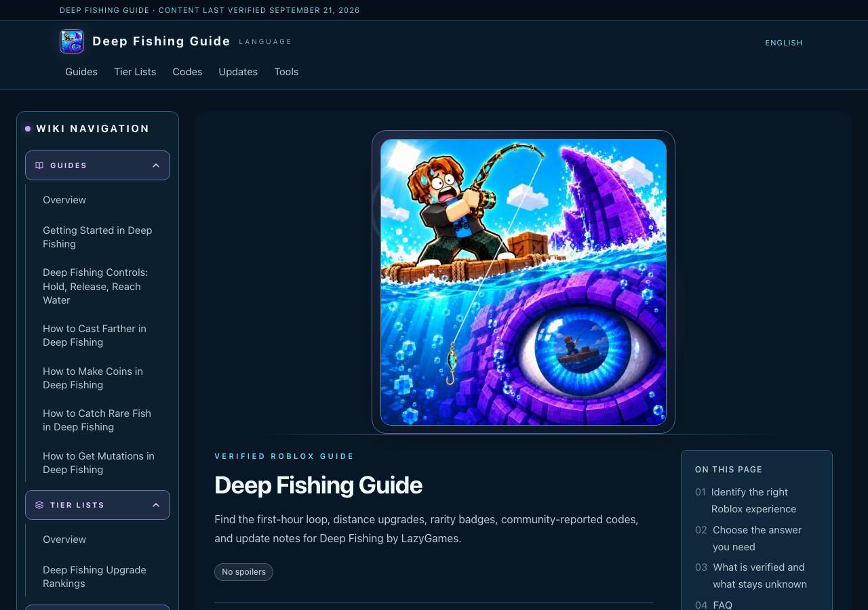Click the Deep Fishing game cover image
The width and height of the screenshot is (868, 610).
pos(524,282)
